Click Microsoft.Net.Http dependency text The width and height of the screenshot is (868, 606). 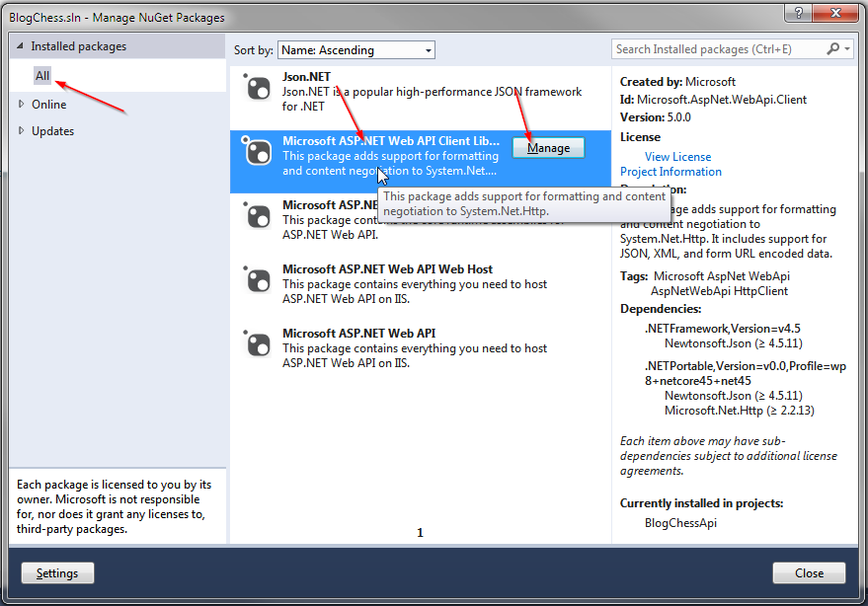point(739,411)
